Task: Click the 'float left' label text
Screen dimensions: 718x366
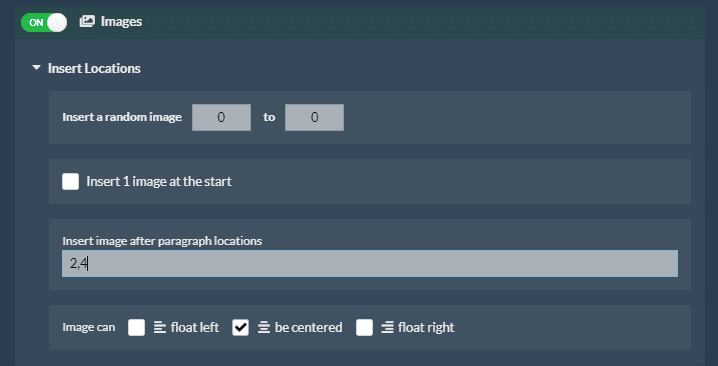Action: [x=195, y=328]
